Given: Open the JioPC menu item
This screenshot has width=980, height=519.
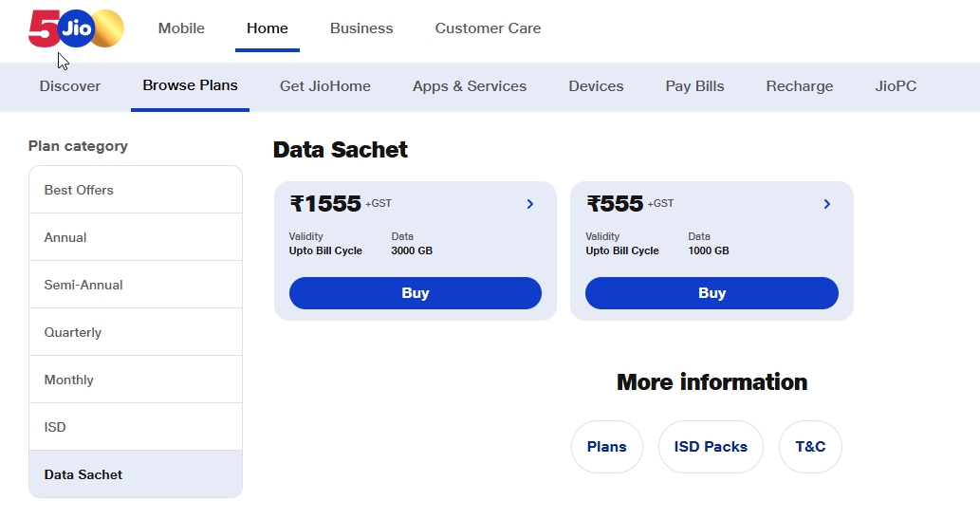Looking at the screenshot, I should pyautogui.click(x=896, y=86).
